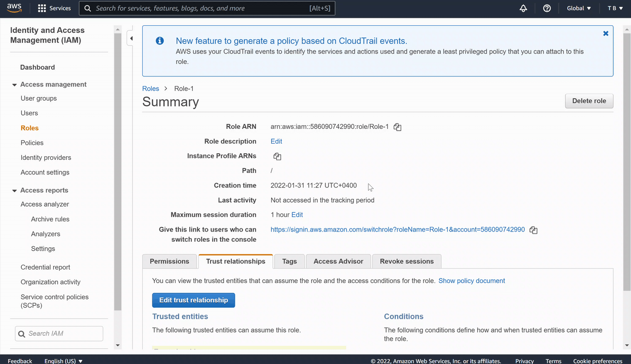Open Dashboard in the sidebar

click(x=37, y=67)
